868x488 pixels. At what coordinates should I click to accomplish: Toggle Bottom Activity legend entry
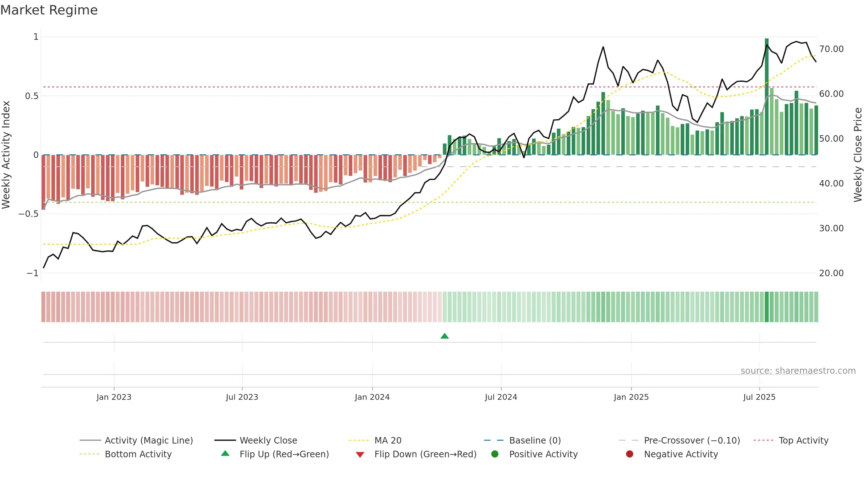[x=125, y=454]
